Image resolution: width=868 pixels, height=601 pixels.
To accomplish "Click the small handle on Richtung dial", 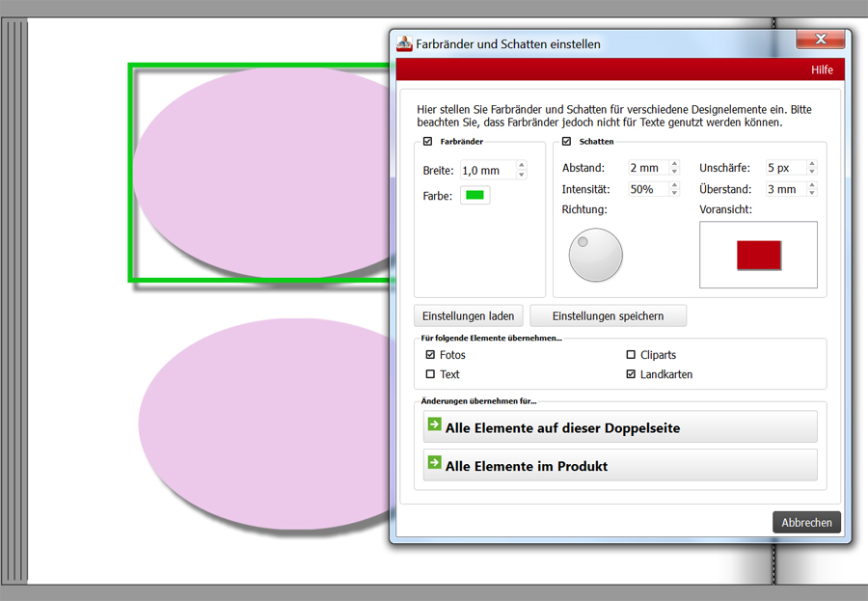I will tap(583, 241).
